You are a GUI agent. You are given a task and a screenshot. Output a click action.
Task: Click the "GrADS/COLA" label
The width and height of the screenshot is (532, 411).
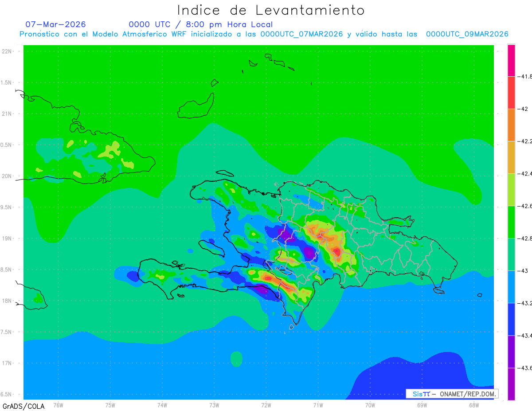coord(23,406)
